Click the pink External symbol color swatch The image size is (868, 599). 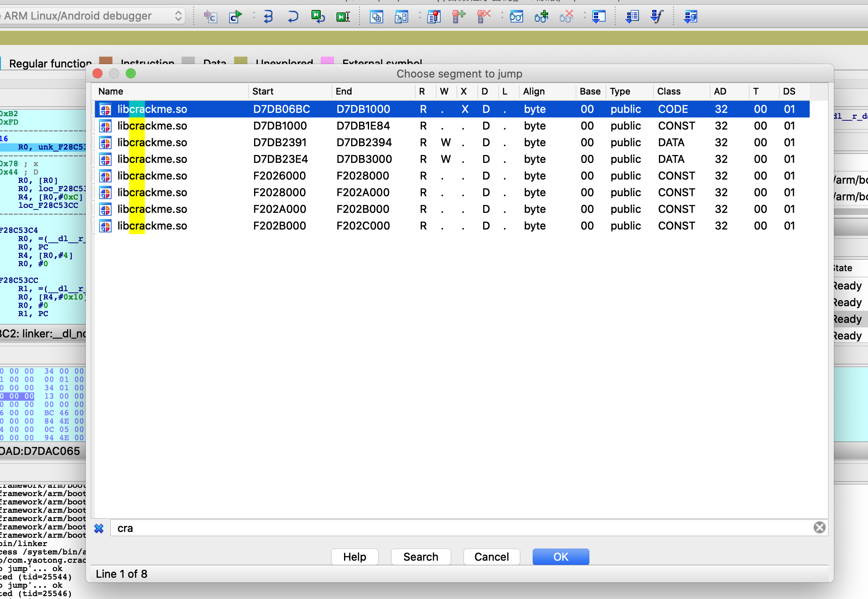327,61
